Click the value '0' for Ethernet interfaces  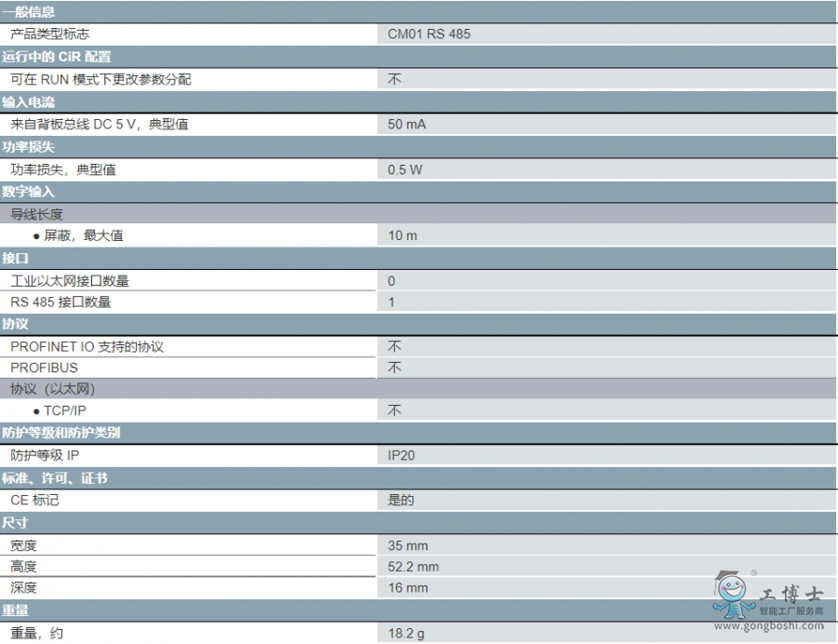(391, 281)
